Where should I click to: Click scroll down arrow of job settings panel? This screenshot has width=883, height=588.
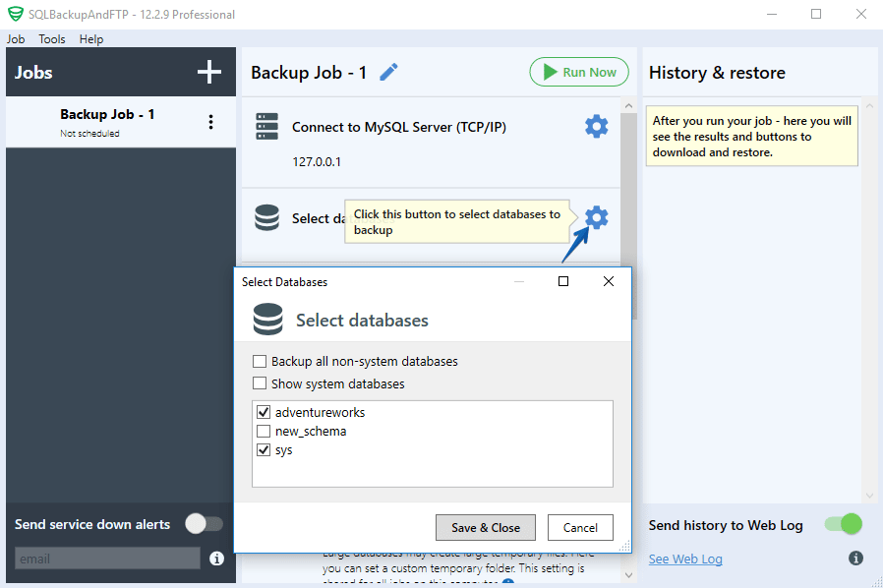(x=628, y=575)
